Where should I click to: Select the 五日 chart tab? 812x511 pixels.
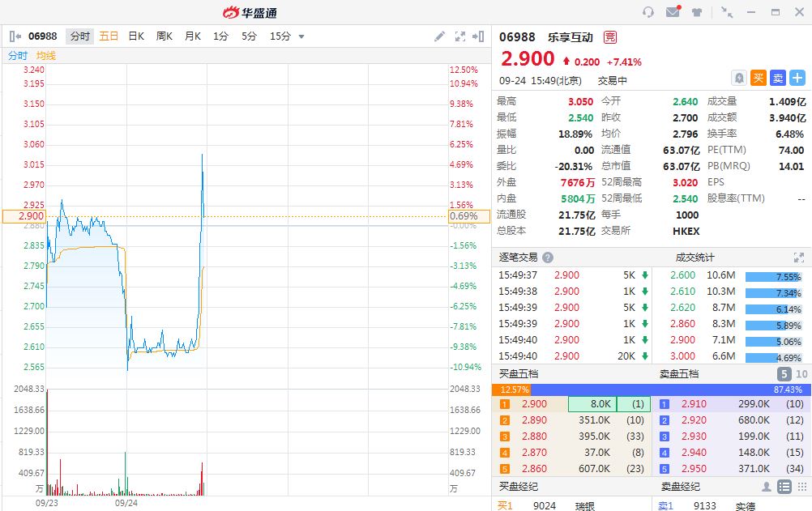pos(109,36)
